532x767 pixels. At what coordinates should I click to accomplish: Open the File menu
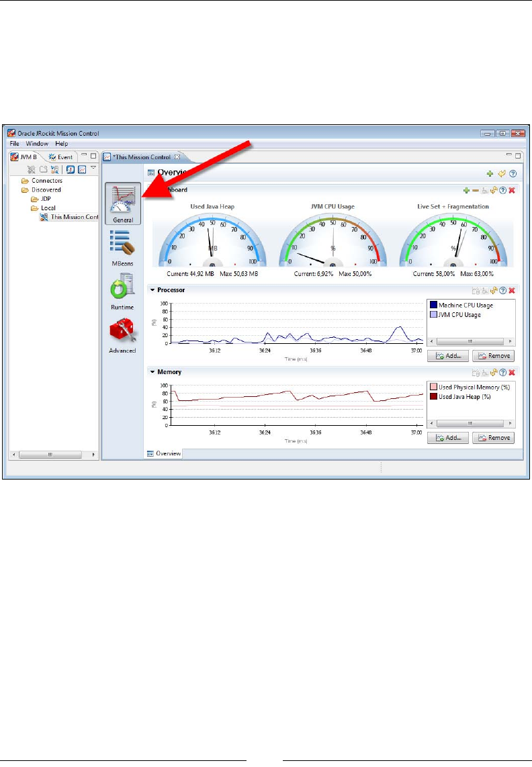pos(15,144)
